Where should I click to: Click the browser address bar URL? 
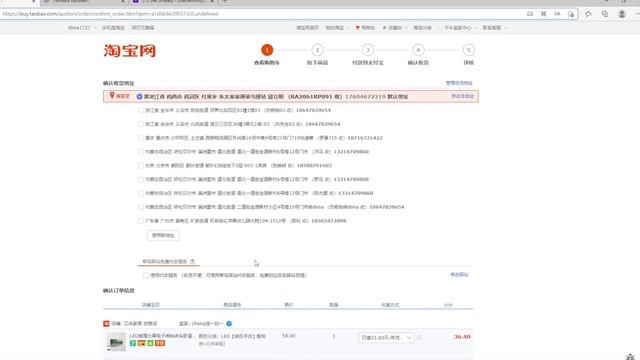(x=110, y=14)
